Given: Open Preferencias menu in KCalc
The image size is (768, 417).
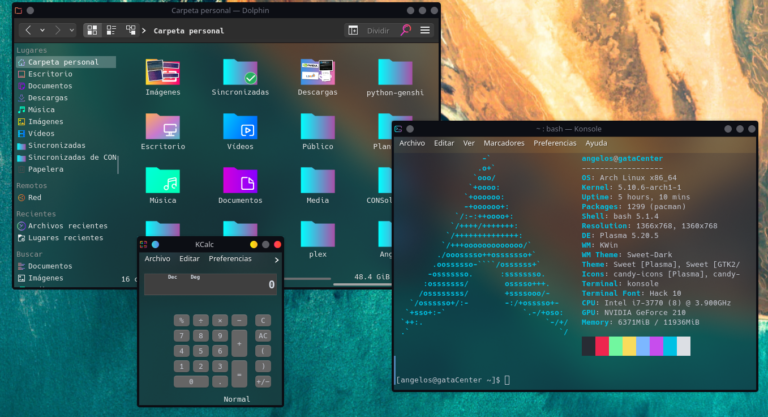Looking at the screenshot, I should pyautogui.click(x=230, y=259).
